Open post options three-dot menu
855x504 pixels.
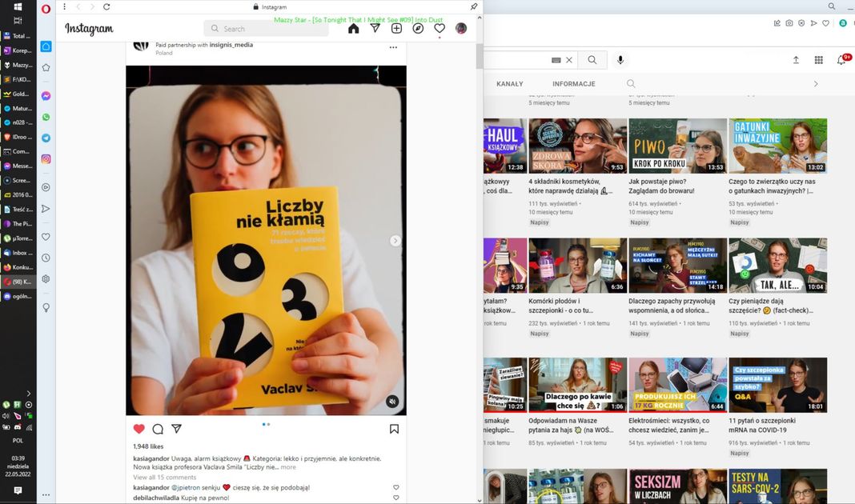[x=393, y=47]
